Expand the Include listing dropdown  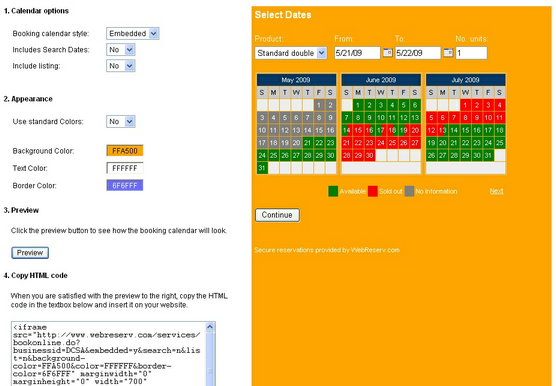[121, 66]
